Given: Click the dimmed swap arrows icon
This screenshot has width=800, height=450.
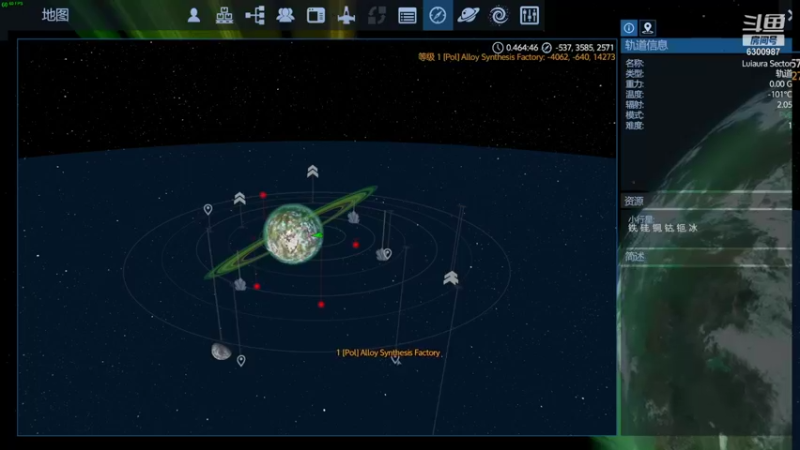Looking at the screenshot, I should click(x=377, y=15).
